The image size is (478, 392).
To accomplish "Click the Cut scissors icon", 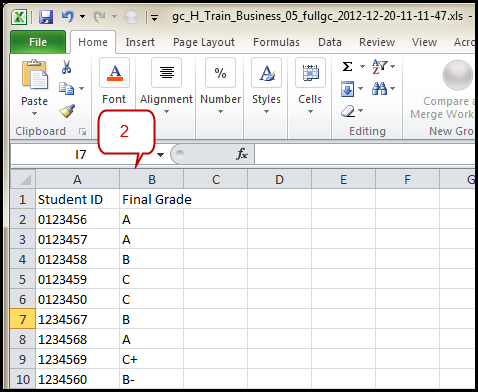I will [66, 67].
